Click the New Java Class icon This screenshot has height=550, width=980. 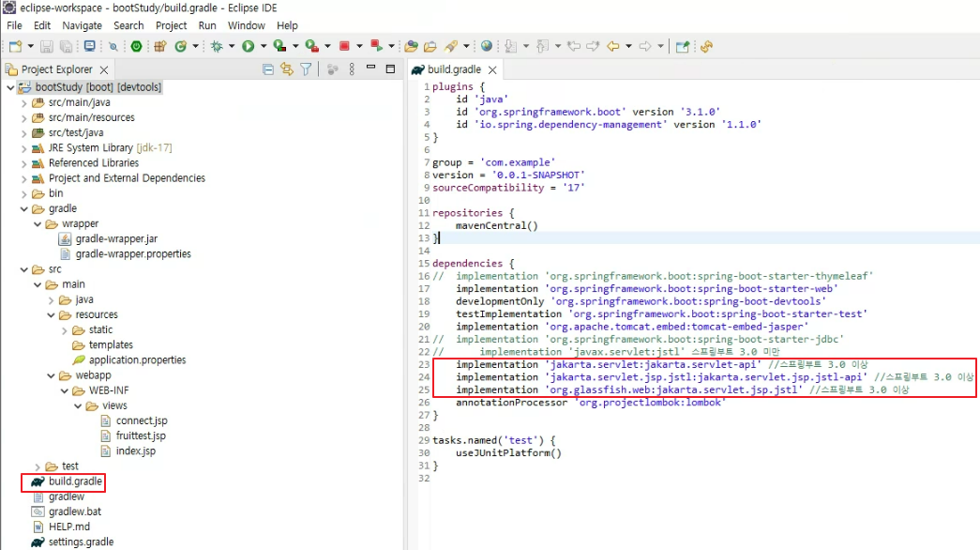tap(181, 46)
